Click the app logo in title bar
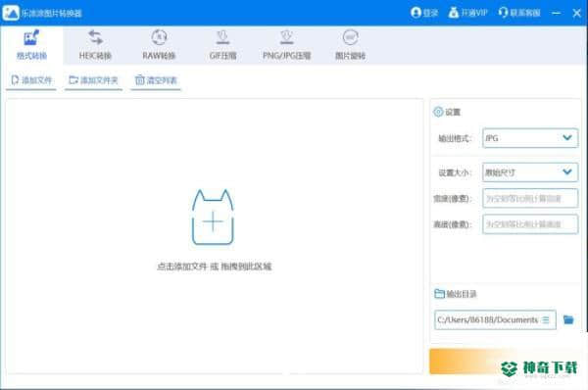Screen dimensions: 588x390 tap(11, 13)
